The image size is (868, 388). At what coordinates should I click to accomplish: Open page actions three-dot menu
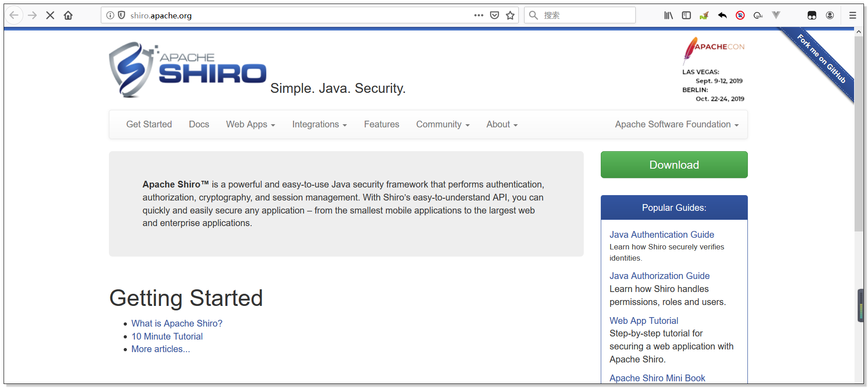479,15
